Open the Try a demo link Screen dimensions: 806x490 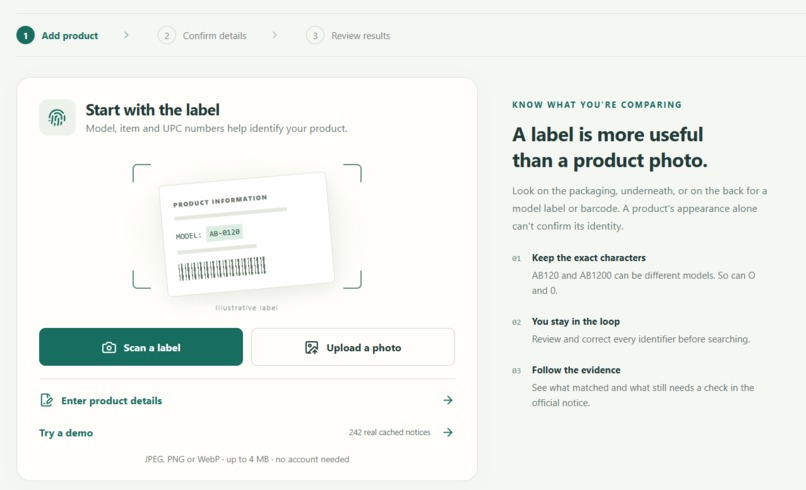(247, 432)
